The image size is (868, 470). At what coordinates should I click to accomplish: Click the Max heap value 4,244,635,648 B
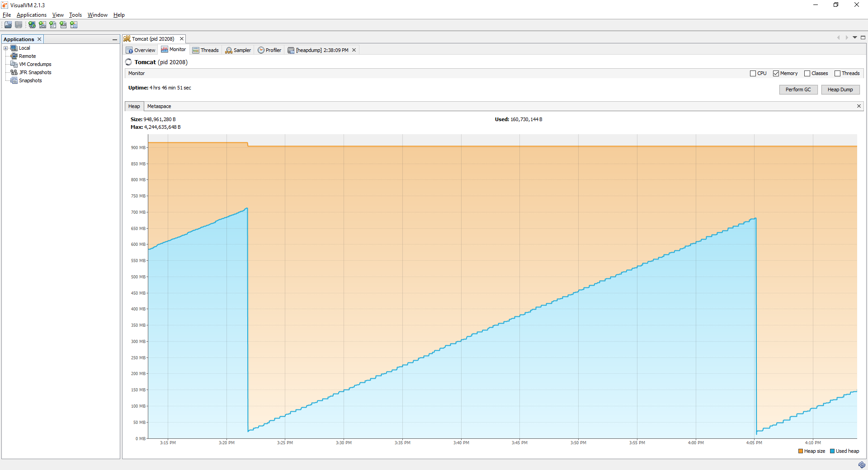[162, 127]
